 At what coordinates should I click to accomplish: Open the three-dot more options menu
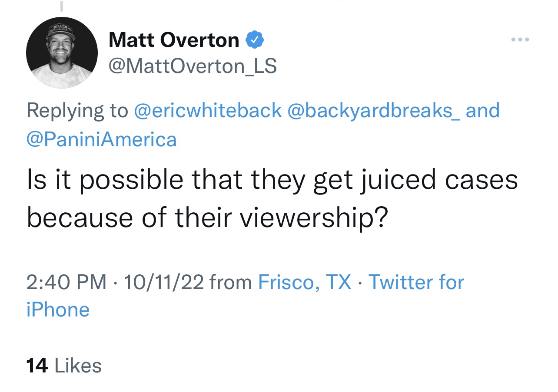(x=520, y=40)
